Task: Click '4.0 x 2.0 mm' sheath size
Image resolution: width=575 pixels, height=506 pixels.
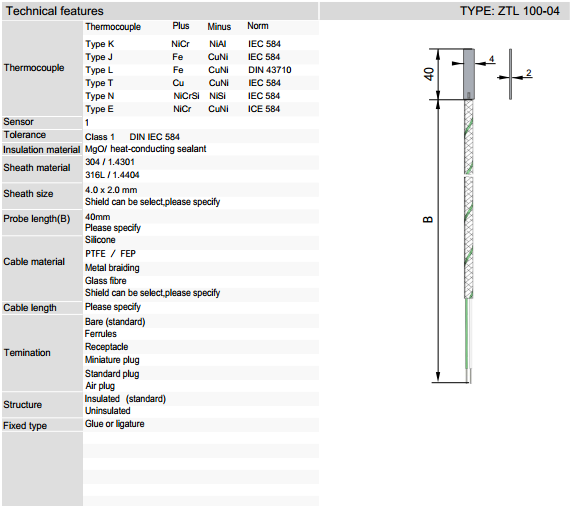Action: point(111,190)
